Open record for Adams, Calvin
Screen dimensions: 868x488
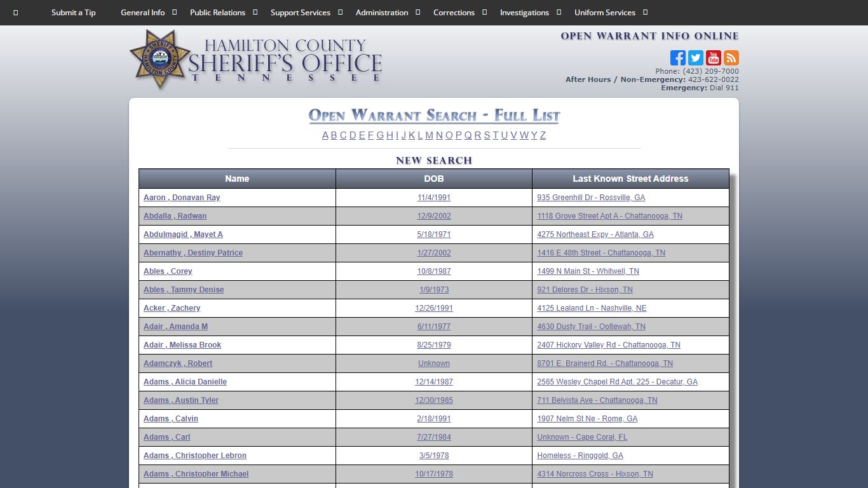click(x=171, y=419)
